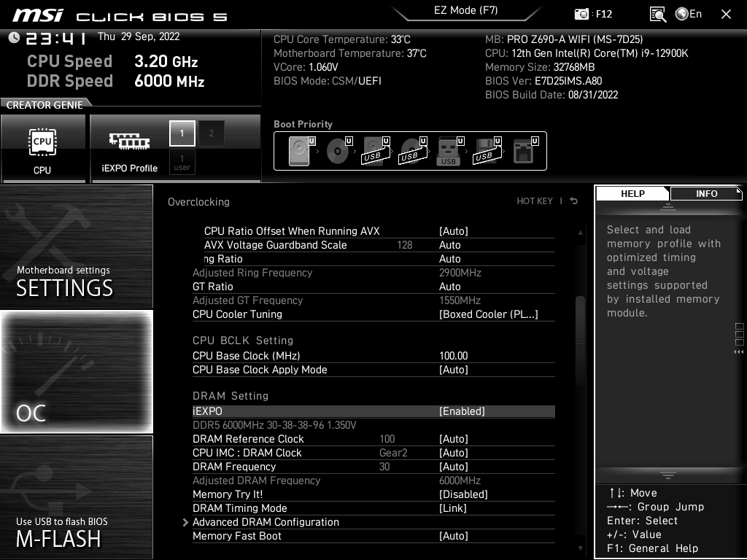This screenshot has height=560, width=747.
Task: Click the CPU Creator Genie button
Action: (x=43, y=149)
